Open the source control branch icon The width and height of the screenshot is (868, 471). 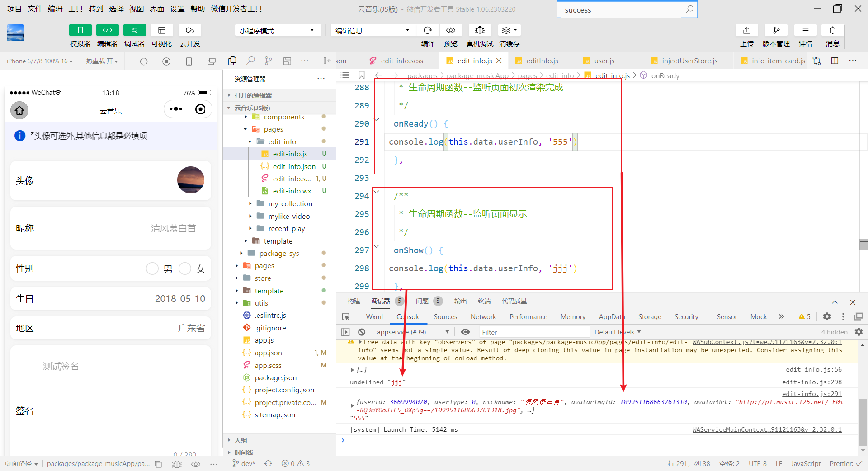(x=269, y=61)
